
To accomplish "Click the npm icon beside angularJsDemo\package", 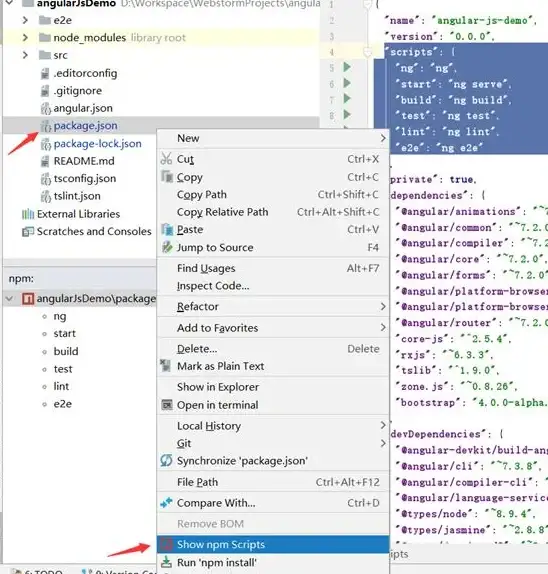I will coord(28,299).
